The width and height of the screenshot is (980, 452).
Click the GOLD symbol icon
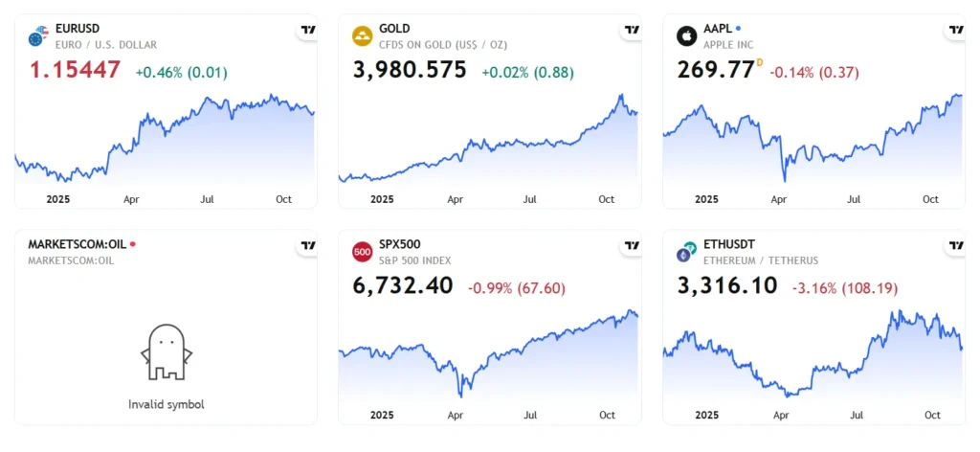tap(362, 36)
